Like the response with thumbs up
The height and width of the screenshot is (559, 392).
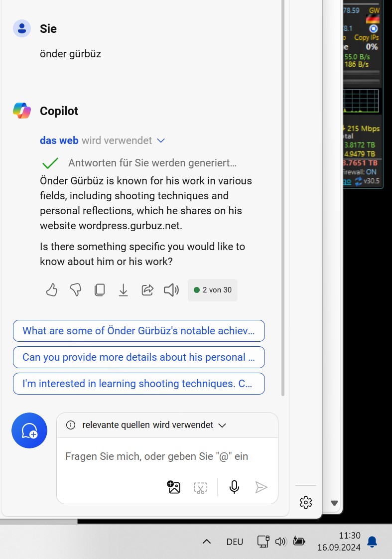52,290
